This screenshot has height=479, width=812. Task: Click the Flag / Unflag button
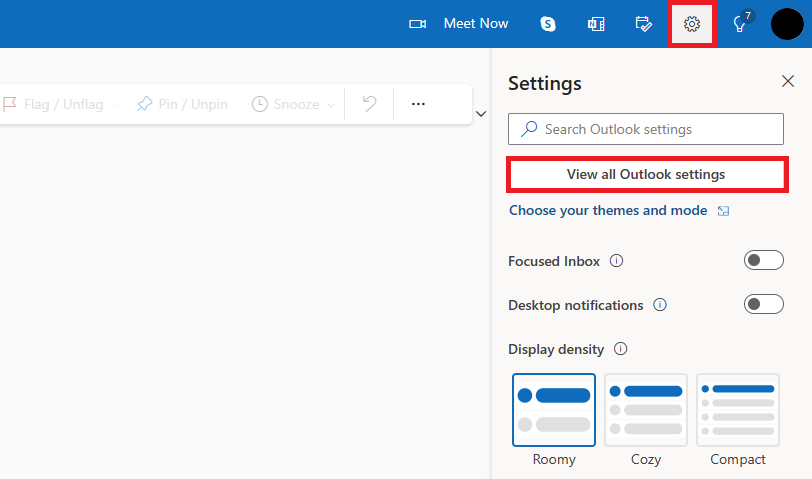[53, 104]
